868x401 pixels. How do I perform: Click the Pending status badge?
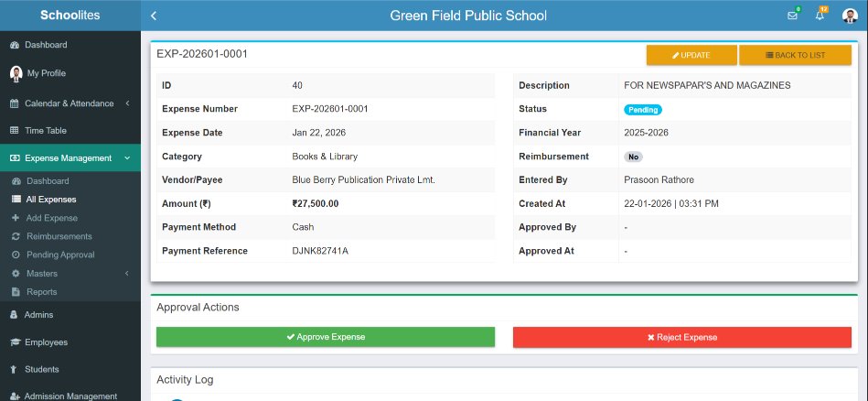(x=643, y=110)
